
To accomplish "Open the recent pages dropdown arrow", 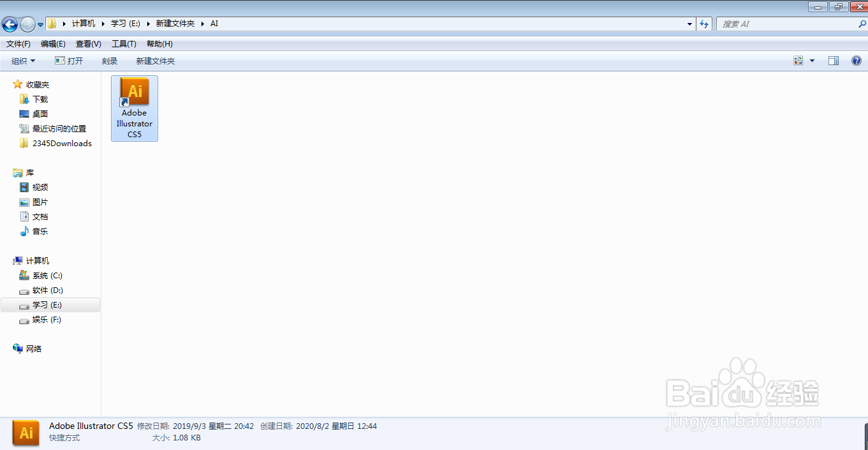I will click(40, 25).
